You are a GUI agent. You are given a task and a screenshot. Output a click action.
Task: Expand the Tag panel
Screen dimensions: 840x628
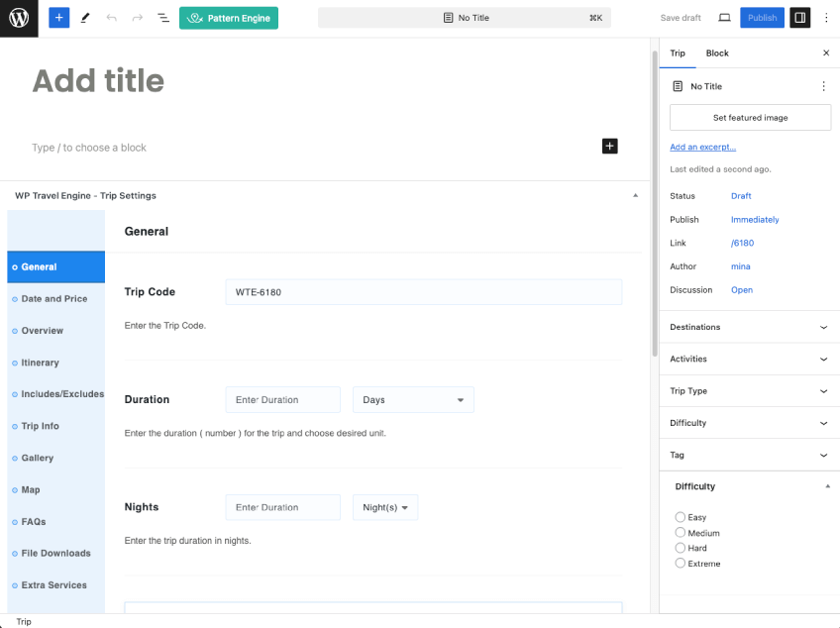(x=749, y=455)
